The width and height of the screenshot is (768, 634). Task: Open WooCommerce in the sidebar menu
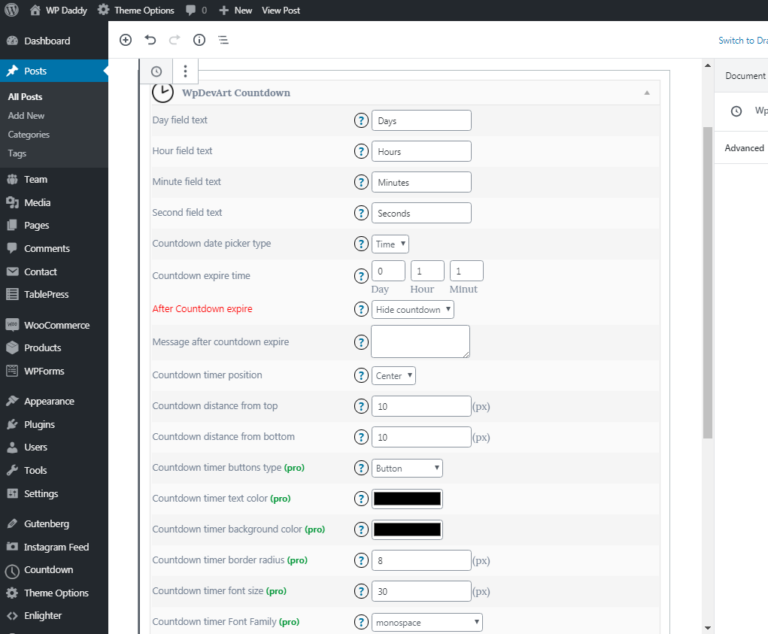click(56, 325)
